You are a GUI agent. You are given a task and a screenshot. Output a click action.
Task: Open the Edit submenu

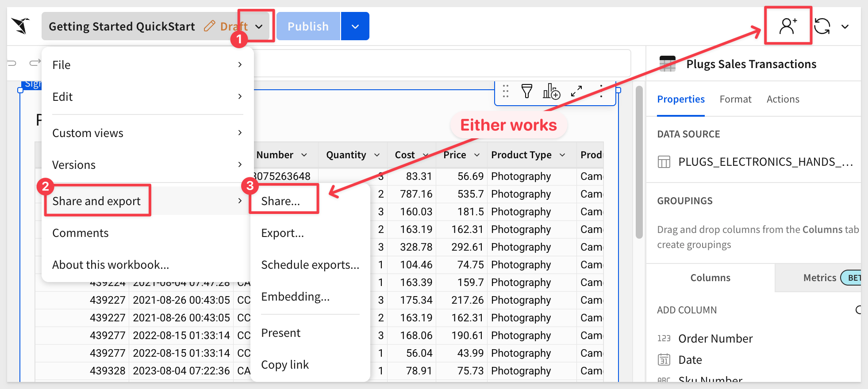point(148,97)
